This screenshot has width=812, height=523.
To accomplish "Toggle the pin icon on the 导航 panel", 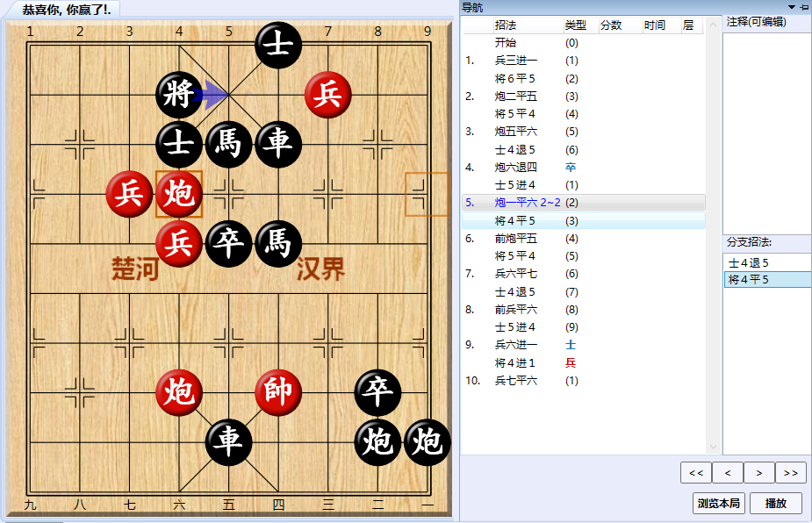I will tap(803, 7).
